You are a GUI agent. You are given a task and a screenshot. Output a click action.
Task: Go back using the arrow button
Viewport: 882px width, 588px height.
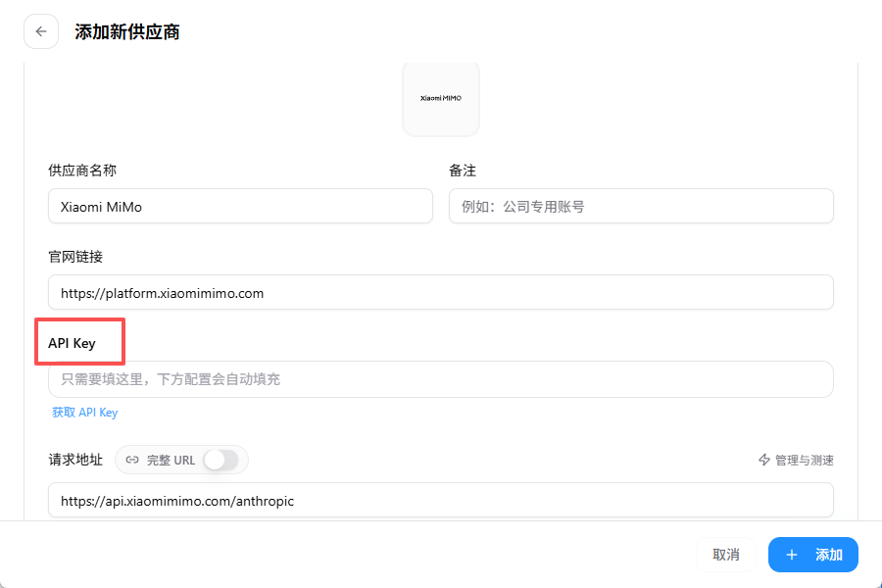(x=41, y=31)
